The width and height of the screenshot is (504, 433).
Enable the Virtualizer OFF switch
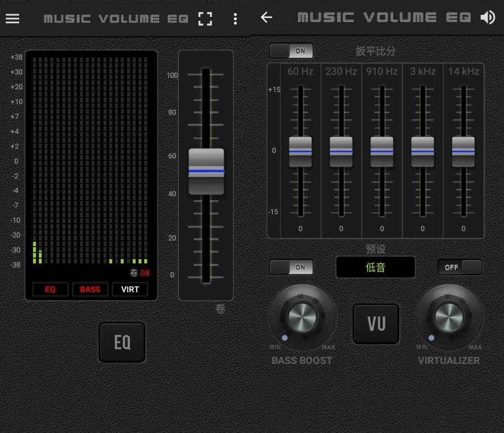(460, 267)
